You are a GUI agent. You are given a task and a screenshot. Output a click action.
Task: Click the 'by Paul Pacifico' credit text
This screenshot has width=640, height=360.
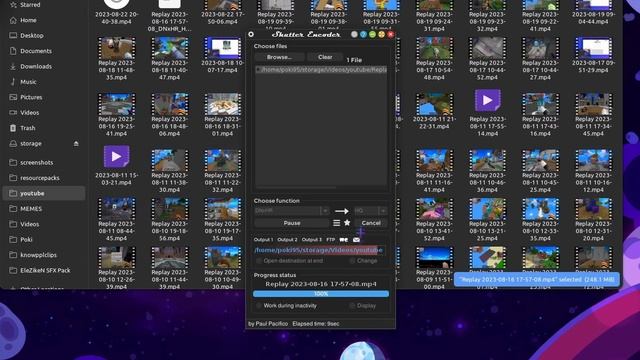(268, 324)
